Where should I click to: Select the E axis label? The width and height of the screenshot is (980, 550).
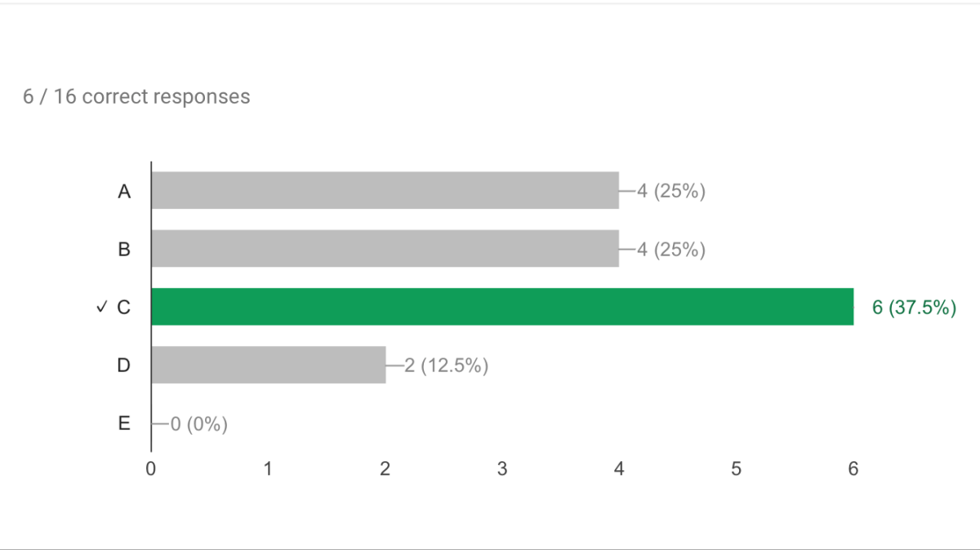point(124,424)
